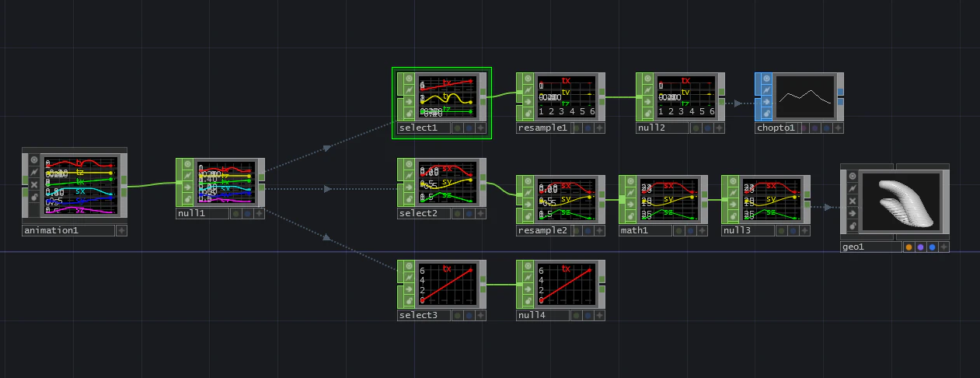Select the null4 name label
Screen dimensions: 980x378
pyautogui.click(x=542, y=315)
